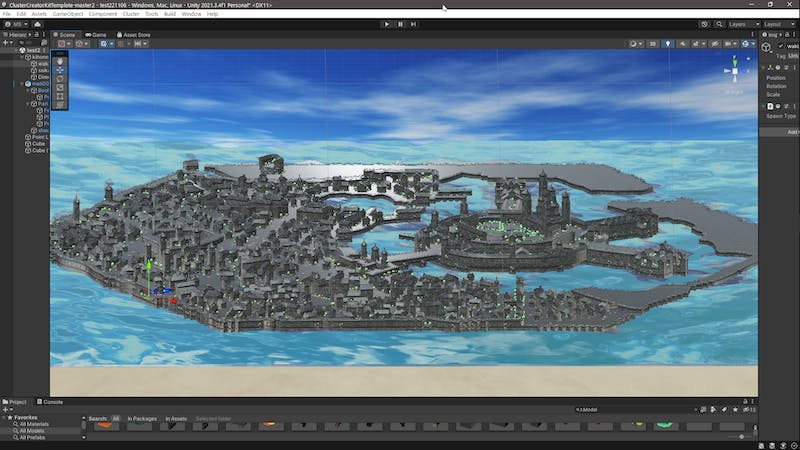
Task: Open the Layers dropdown
Action: (741, 24)
